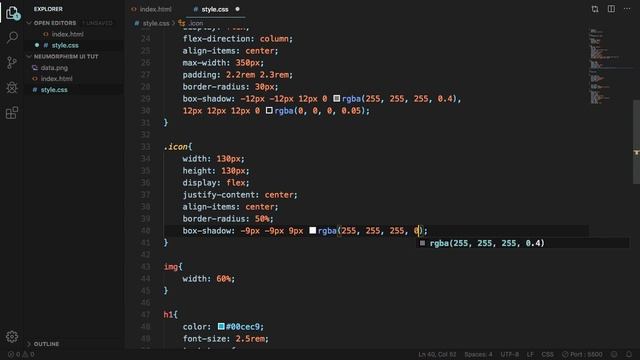This screenshot has width=640, height=360.
Task: Click the black rgba swatch on line 30
Action: [x=269, y=110]
